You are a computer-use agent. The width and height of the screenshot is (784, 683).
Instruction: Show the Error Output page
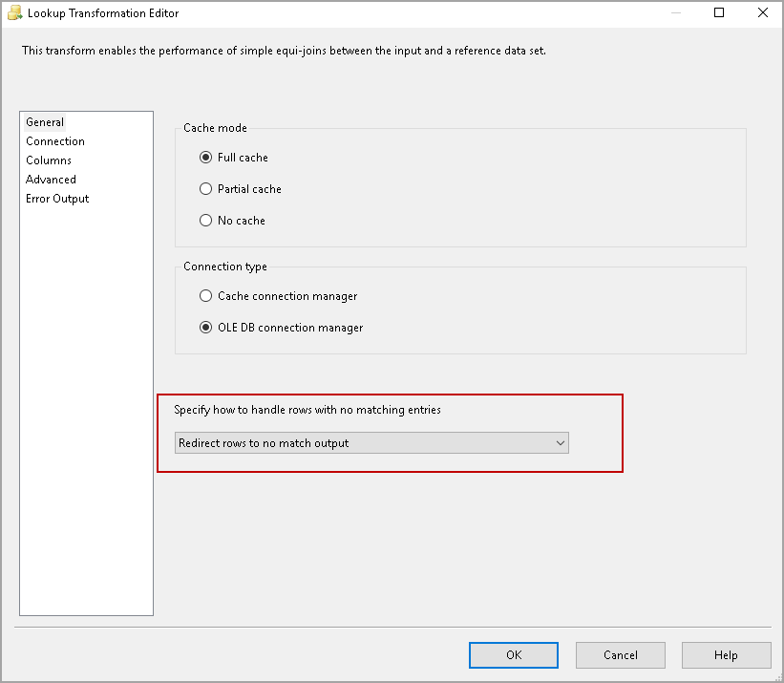click(57, 199)
